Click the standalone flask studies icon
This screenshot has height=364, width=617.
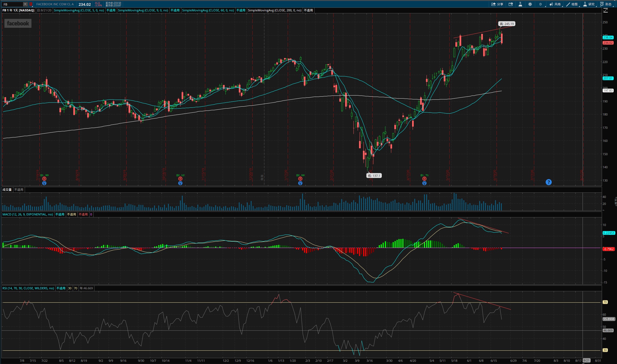point(520,4)
